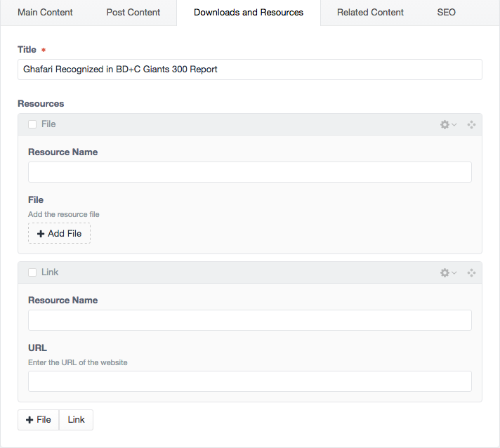This screenshot has height=448, width=500.
Task: Add a new Link resource block
Action: click(x=77, y=420)
